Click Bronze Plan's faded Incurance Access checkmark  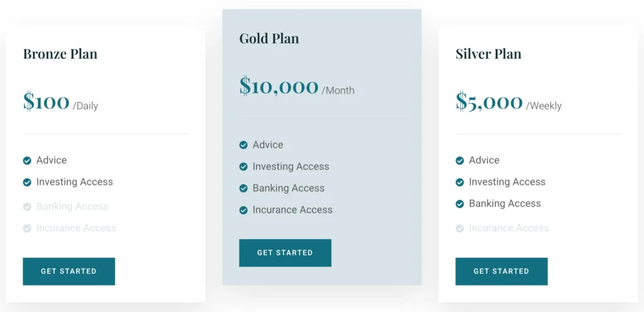(27, 228)
